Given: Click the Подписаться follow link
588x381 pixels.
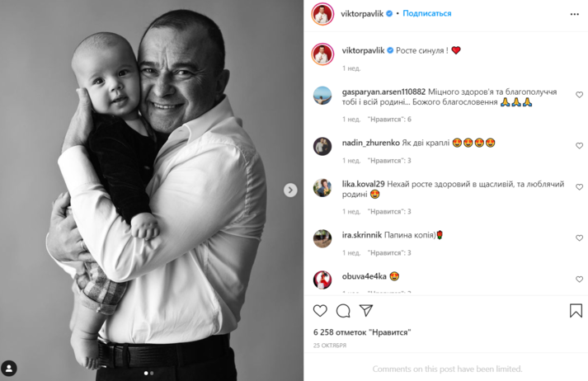Looking at the screenshot, I should (x=426, y=13).
